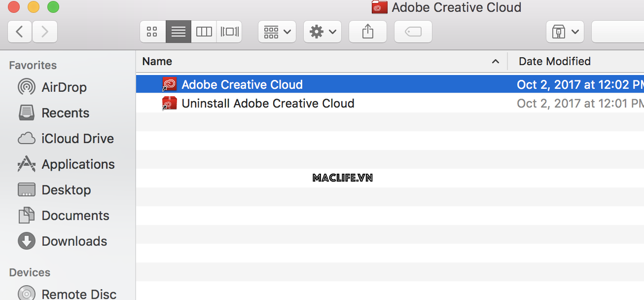Select the list view icon
This screenshot has width=644, height=300.
click(179, 31)
